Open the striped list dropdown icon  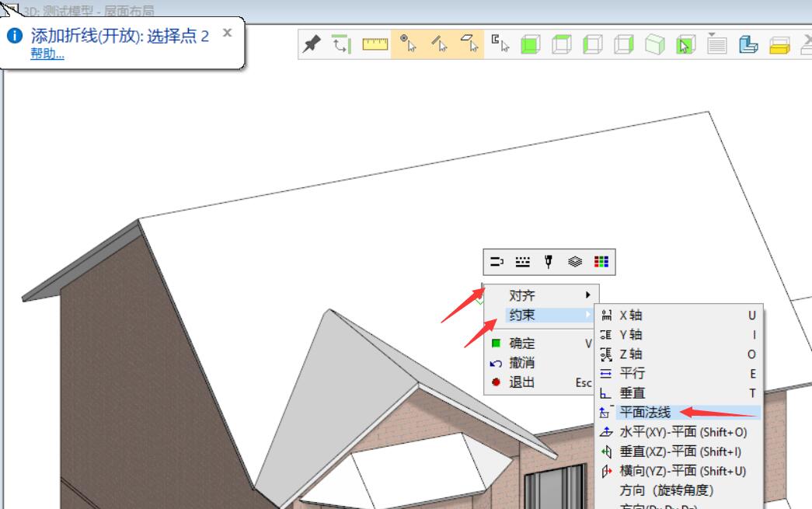point(716,44)
